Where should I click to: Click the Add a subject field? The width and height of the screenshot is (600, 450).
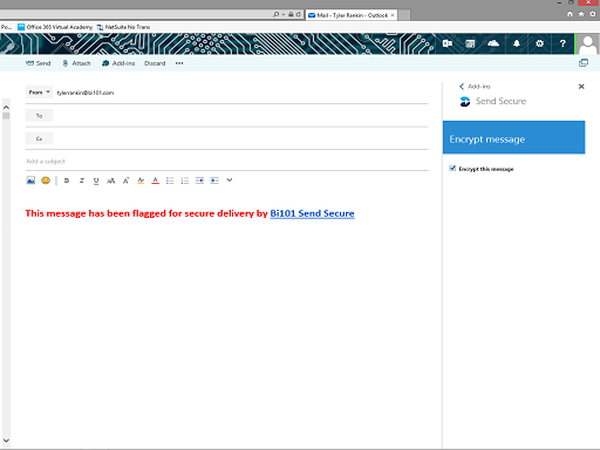point(227,161)
